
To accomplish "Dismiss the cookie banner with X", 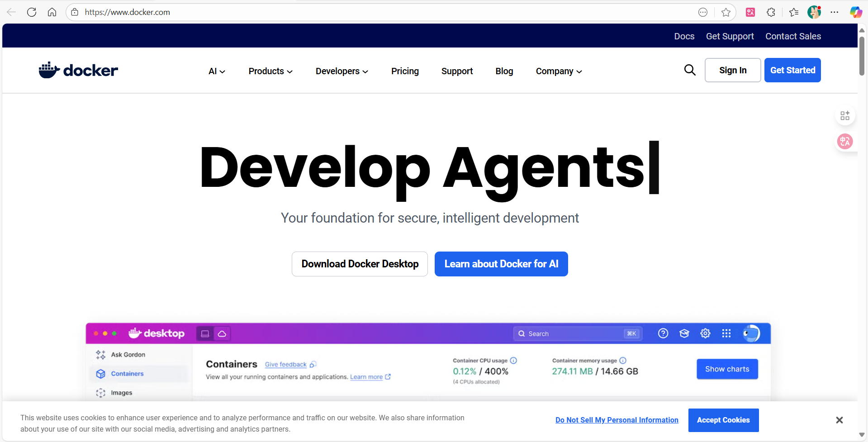I will coord(840,420).
